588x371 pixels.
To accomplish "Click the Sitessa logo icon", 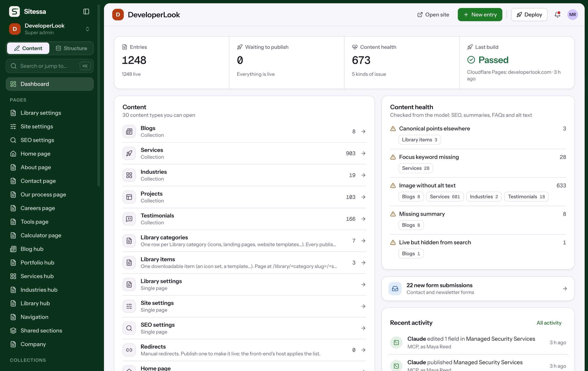I will 14,12.
